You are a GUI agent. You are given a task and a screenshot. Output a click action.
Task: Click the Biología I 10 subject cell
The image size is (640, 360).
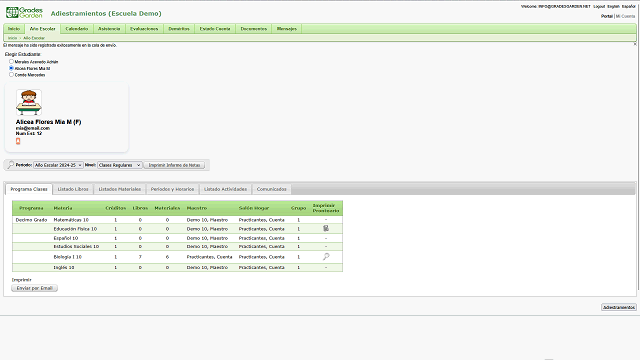(x=68, y=257)
